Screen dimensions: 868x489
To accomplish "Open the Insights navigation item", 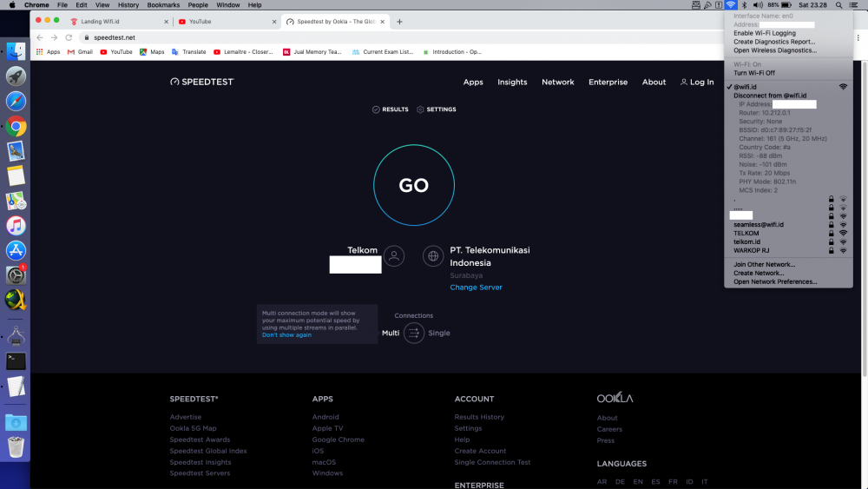I will pyautogui.click(x=512, y=82).
